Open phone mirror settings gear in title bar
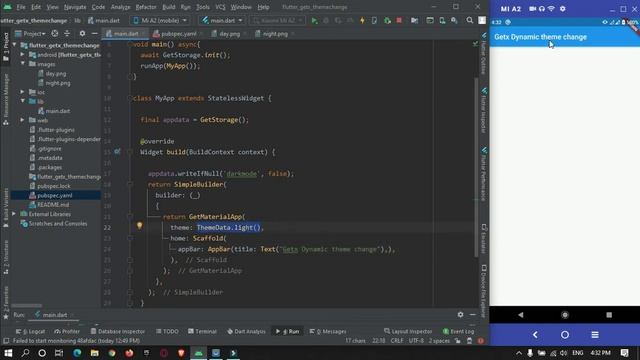 (x=562, y=9)
